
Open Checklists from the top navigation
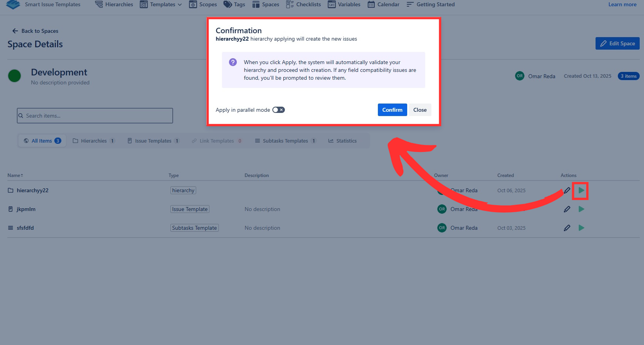click(x=304, y=5)
